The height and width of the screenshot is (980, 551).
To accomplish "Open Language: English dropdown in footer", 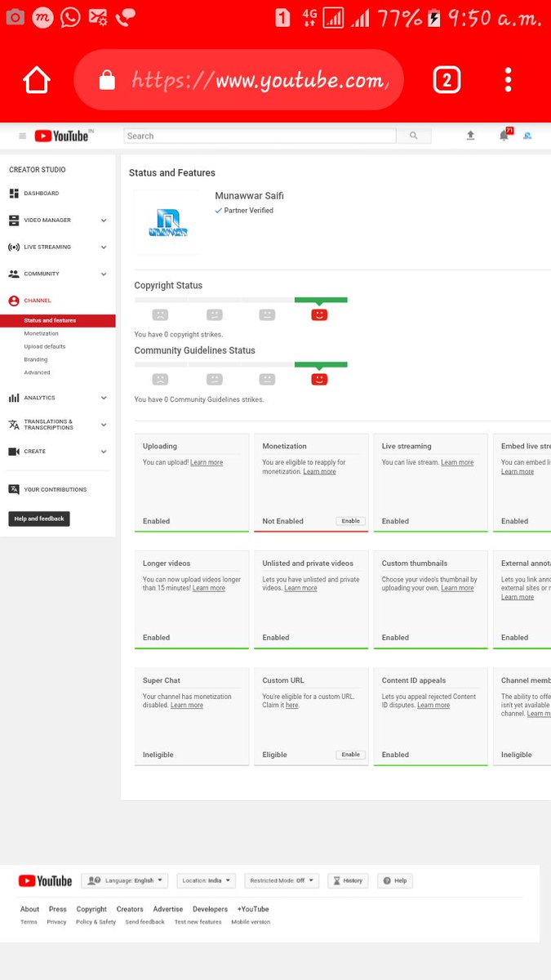I will pos(124,881).
